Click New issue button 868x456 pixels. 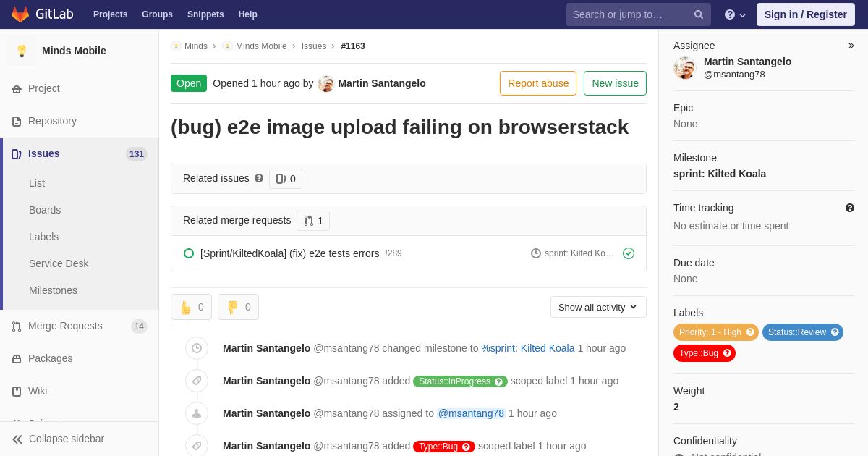tap(615, 83)
